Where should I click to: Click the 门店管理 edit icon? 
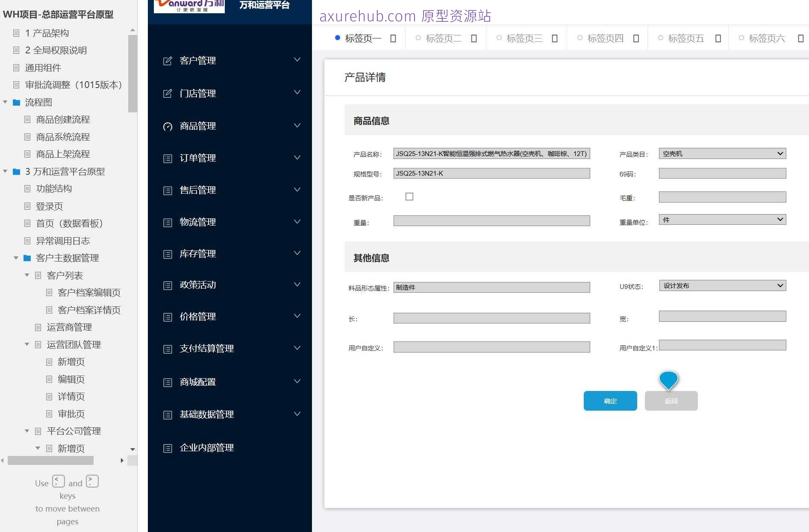point(167,93)
